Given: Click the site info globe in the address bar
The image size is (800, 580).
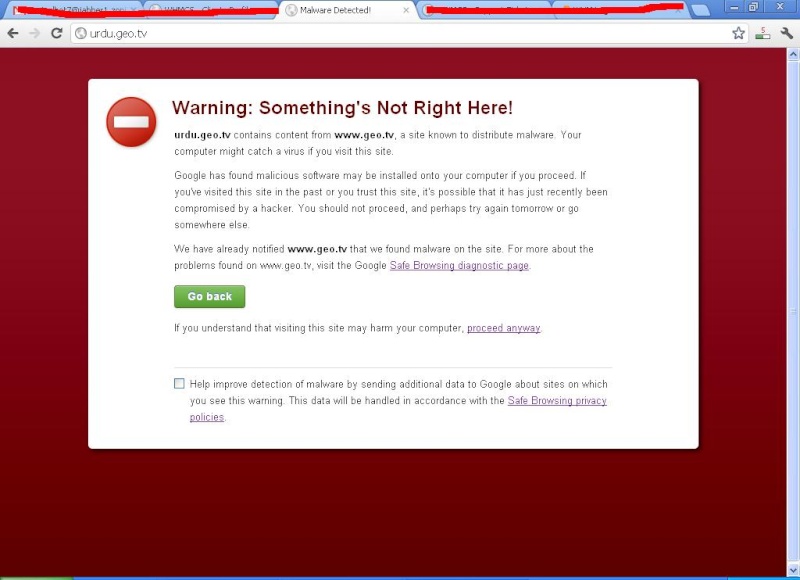Looking at the screenshot, I should pos(81,34).
